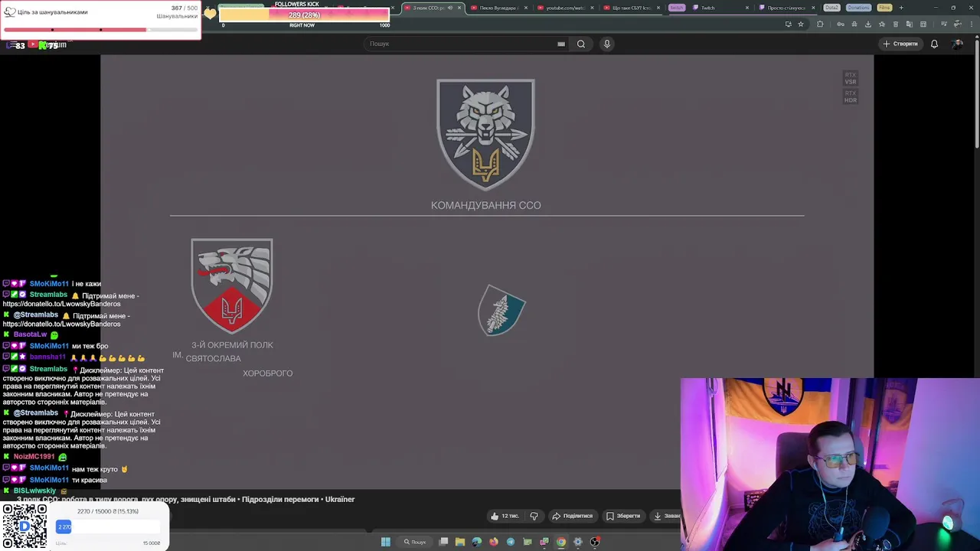Open a new browser tab with plus
The image size is (980, 551).
[901, 8]
